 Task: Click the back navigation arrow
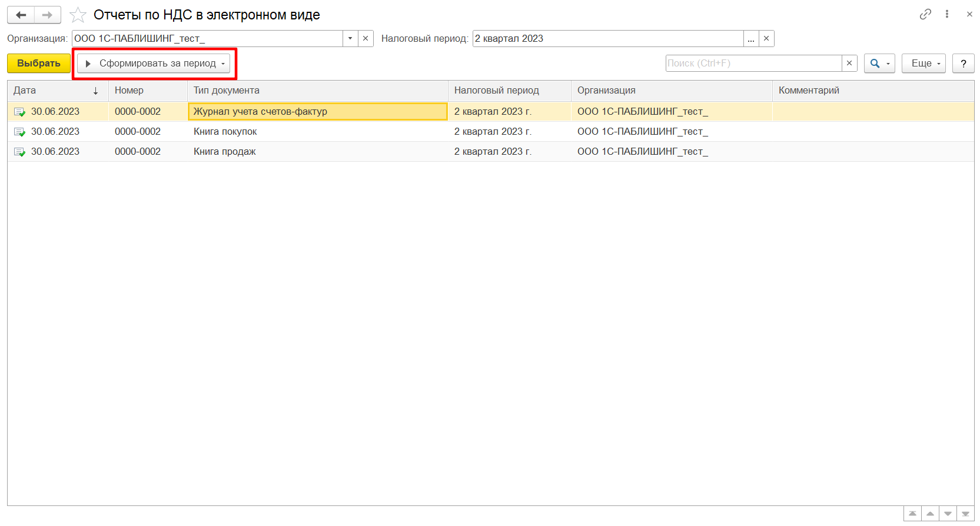21,15
